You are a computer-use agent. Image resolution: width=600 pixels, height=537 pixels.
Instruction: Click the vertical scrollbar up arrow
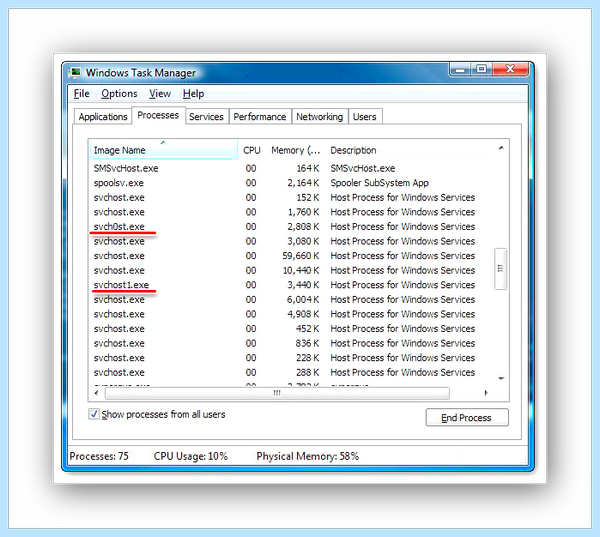pyautogui.click(x=501, y=148)
